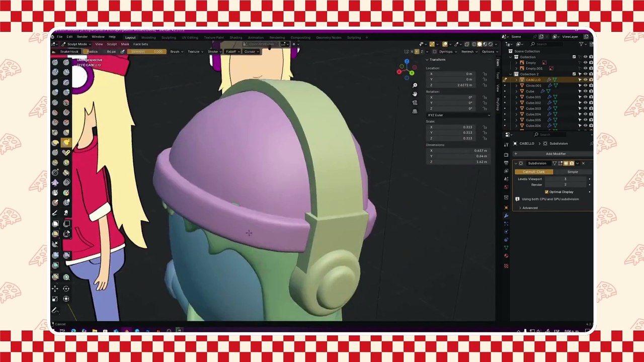The width and height of the screenshot is (644, 362).
Task: Open the outliner filter funnel icon
Action: pyautogui.click(x=582, y=44)
